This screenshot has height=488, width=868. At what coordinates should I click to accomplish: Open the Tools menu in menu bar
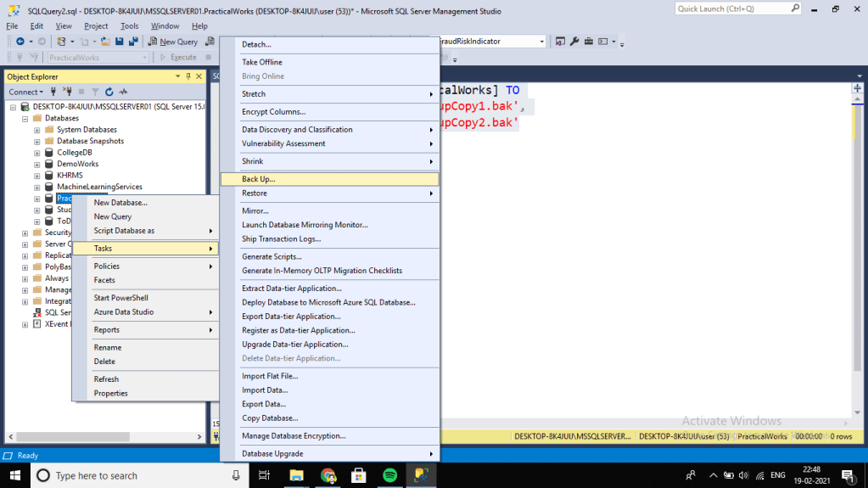(x=129, y=26)
